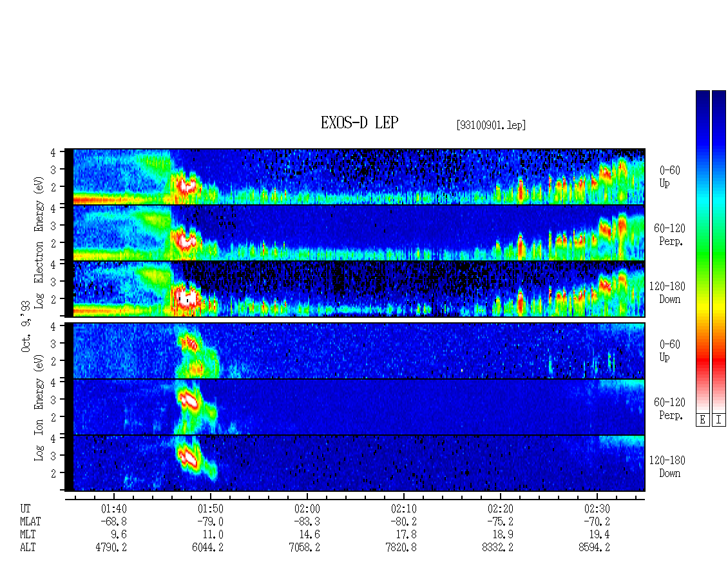The width and height of the screenshot is (728, 564).
Task: Click the Log Ion Energy (eV) axis label
Action: pos(39,408)
